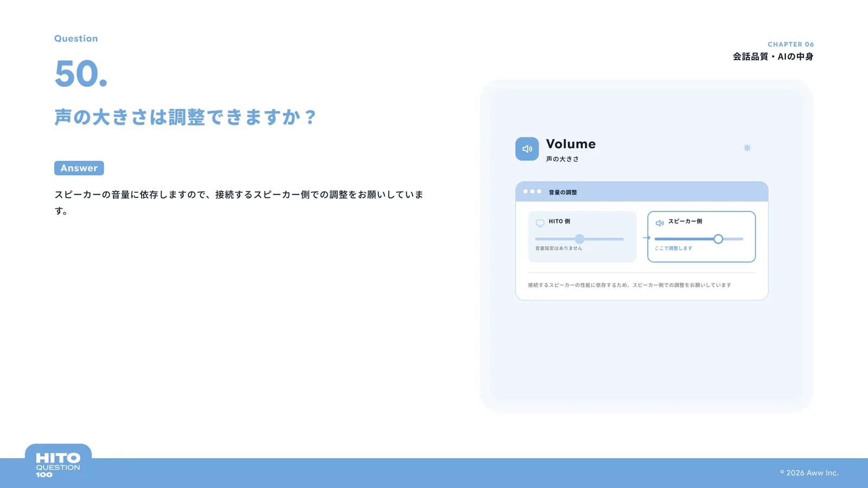Click the 音量の調整 window title
The width and height of the screenshot is (868, 488).
point(563,192)
